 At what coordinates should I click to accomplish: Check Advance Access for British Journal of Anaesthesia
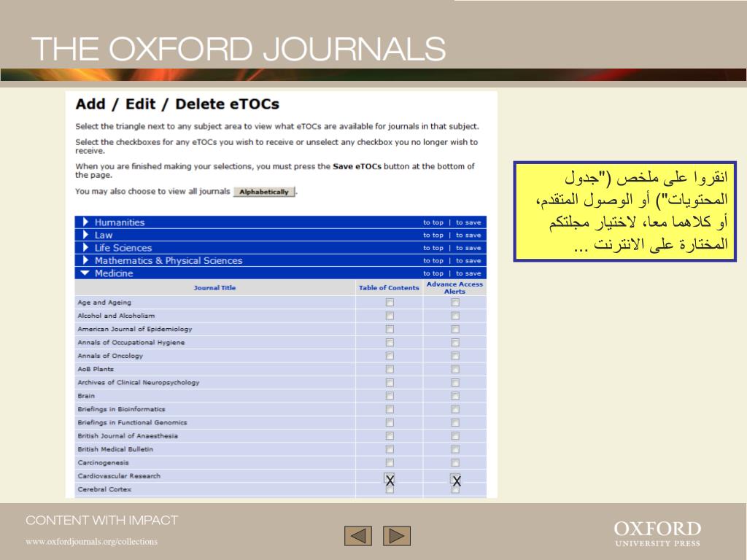point(455,436)
